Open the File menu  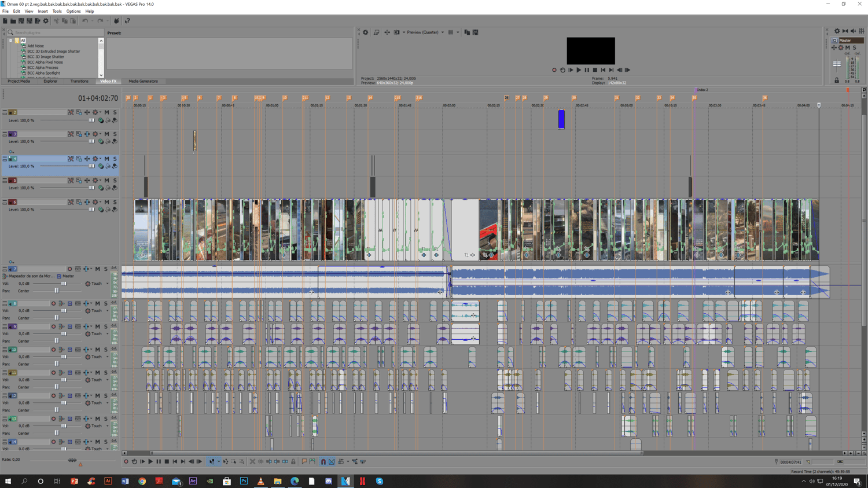coord(5,11)
